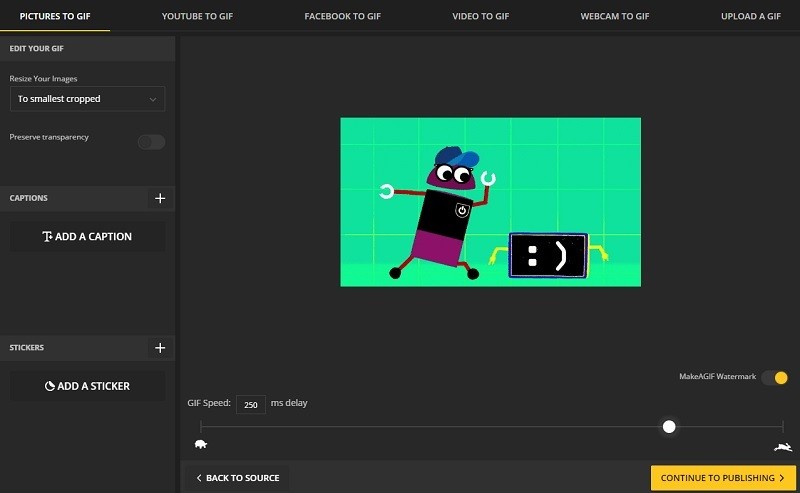The height and width of the screenshot is (493, 800).
Task: Click the rabbit fast-speed icon
Action: [783, 448]
